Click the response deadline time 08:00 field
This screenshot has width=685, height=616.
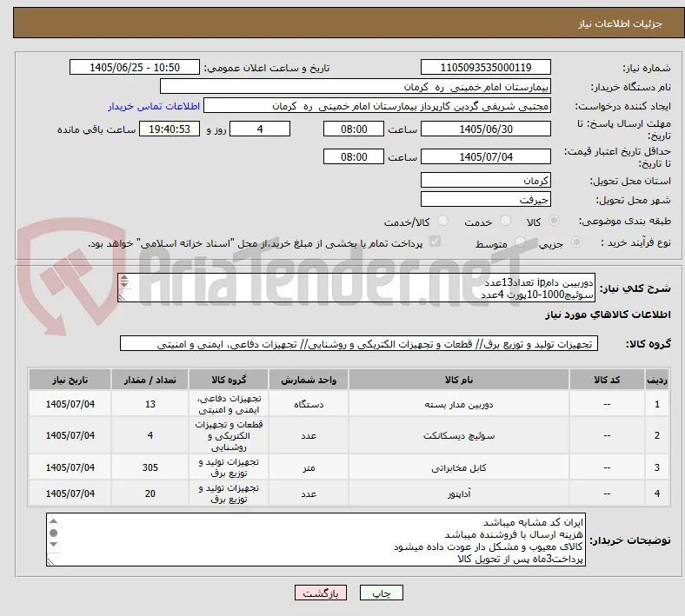pyautogui.click(x=354, y=129)
